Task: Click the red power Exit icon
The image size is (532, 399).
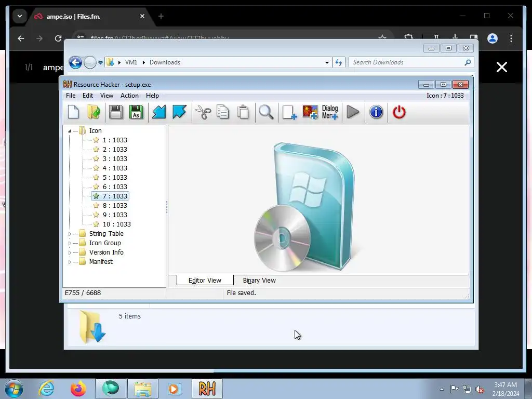Action: point(399,112)
